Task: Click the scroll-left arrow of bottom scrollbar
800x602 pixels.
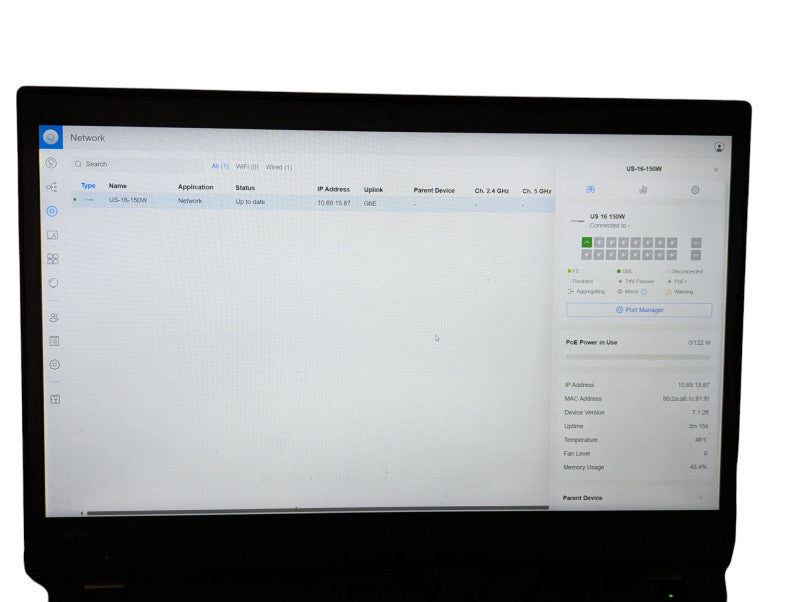Action: tap(82, 513)
